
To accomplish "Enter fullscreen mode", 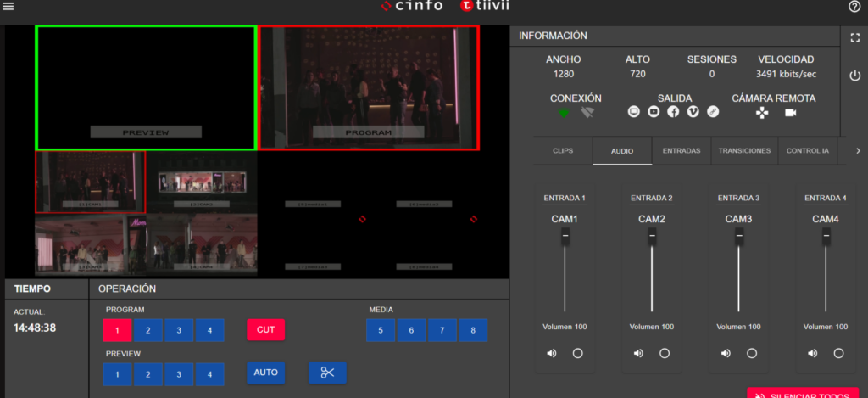I will (x=854, y=37).
